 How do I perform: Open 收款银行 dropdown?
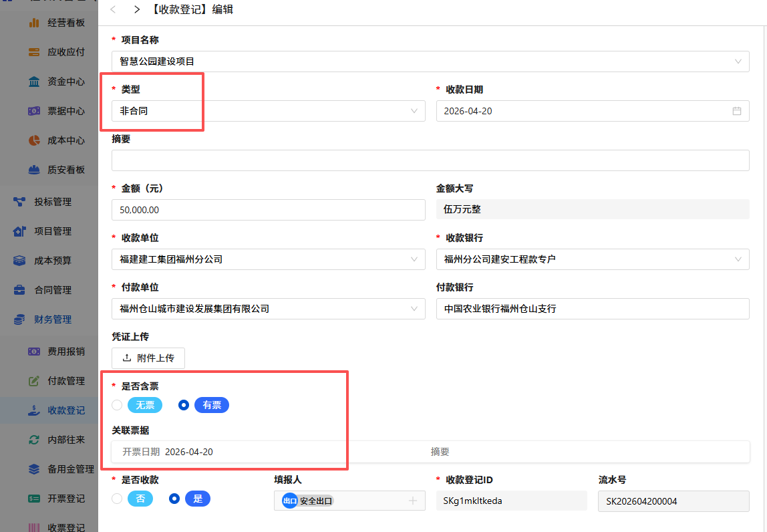593,259
